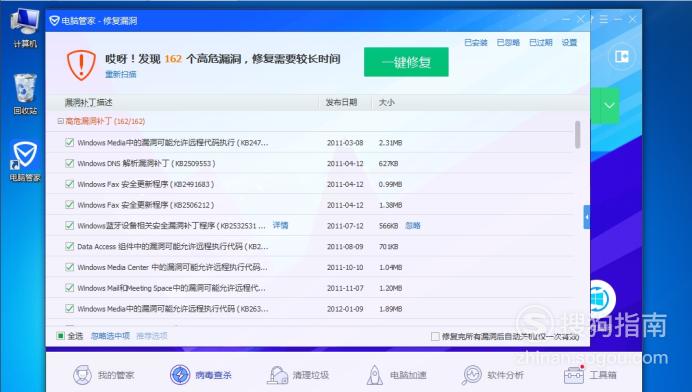Viewport: 692px width, 392px height.
Task: Toggle the 全选 select-all checkbox
Action: pyautogui.click(x=61, y=336)
